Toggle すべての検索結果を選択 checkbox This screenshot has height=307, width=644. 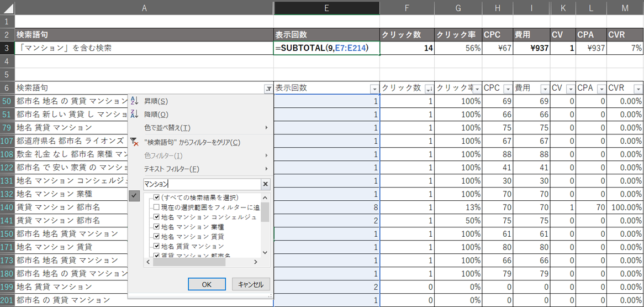[156, 197]
